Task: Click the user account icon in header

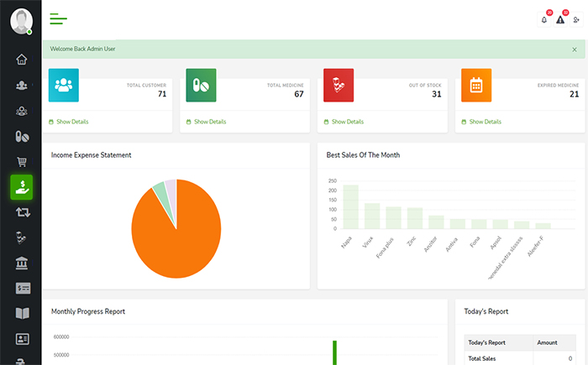Action: pyautogui.click(x=576, y=19)
